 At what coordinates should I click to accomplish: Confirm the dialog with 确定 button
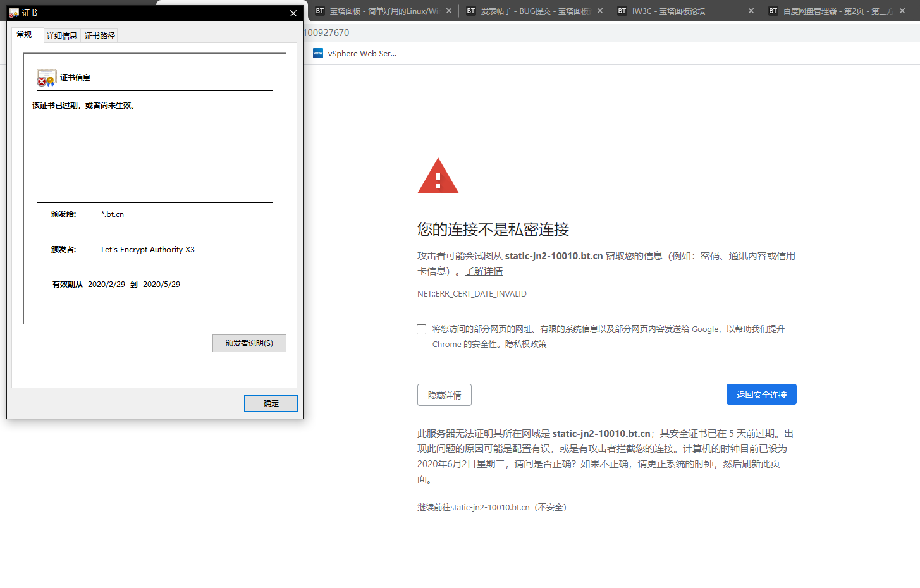pos(271,403)
